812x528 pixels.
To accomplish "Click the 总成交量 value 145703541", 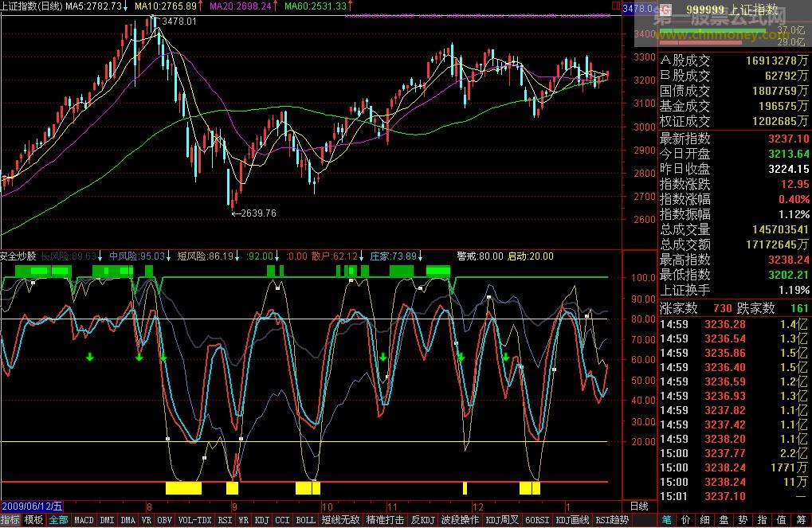I will [x=780, y=229].
